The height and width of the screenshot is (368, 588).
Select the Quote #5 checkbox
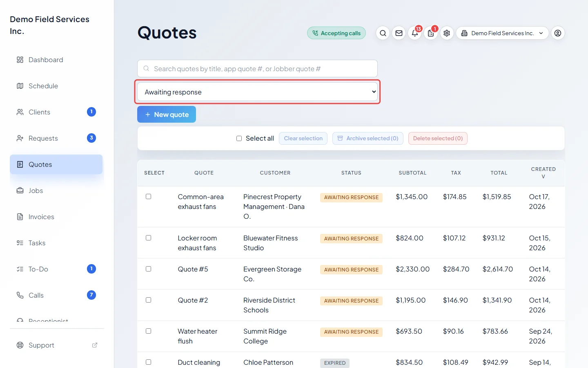pos(149,269)
